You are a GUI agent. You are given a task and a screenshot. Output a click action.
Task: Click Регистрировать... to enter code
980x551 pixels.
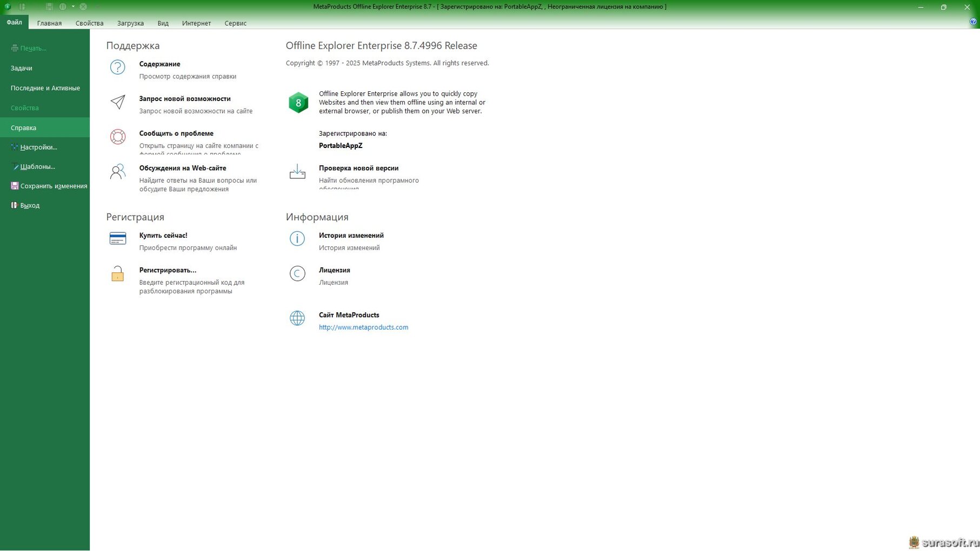[168, 270]
